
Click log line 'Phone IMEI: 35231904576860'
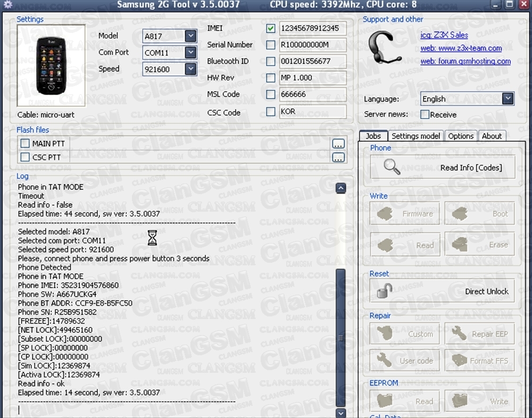pos(68,286)
